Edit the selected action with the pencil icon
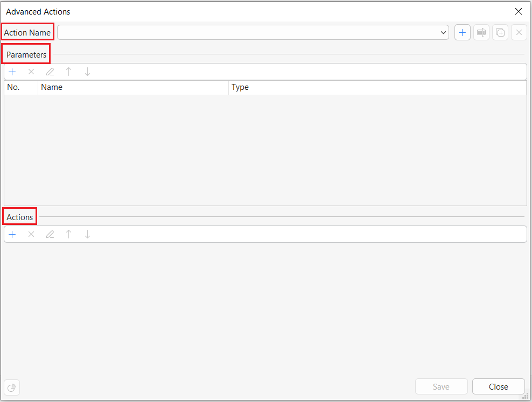Viewport: 532px width, 402px height. [50, 234]
